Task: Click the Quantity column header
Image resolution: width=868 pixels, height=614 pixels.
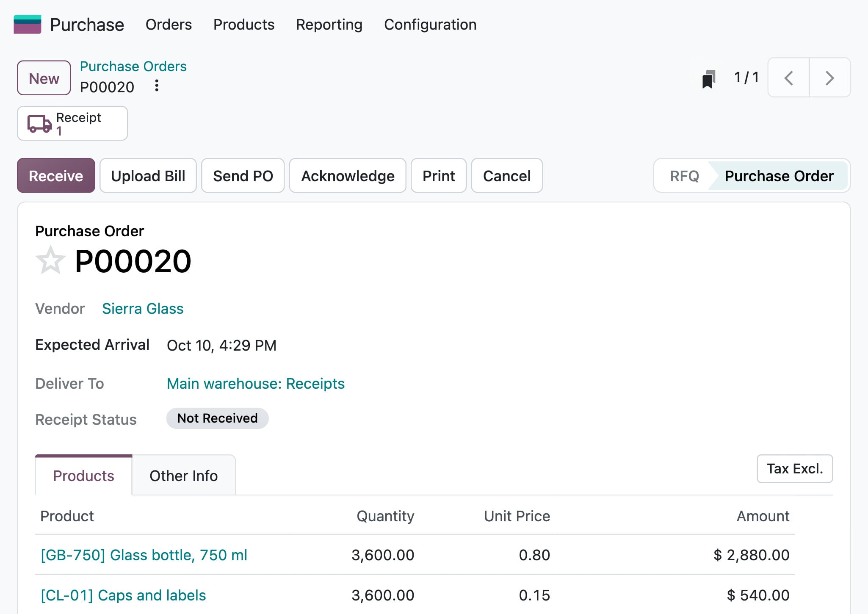Action: pyautogui.click(x=385, y=516)
